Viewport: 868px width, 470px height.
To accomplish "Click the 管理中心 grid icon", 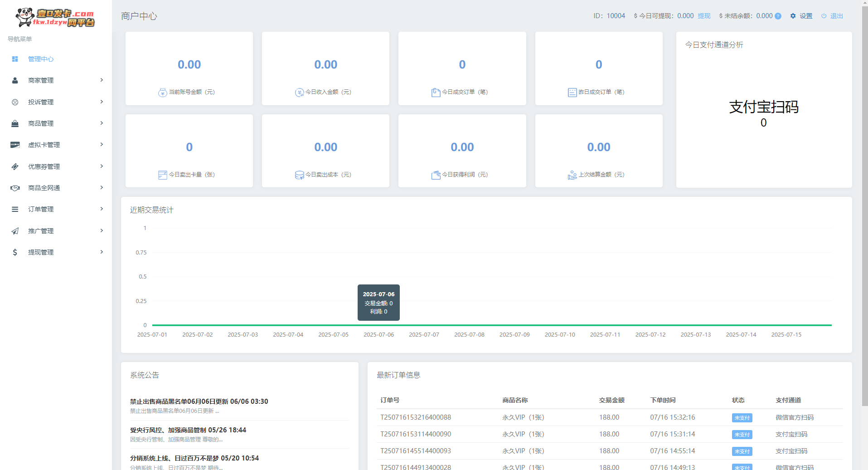I will (15, 59).
